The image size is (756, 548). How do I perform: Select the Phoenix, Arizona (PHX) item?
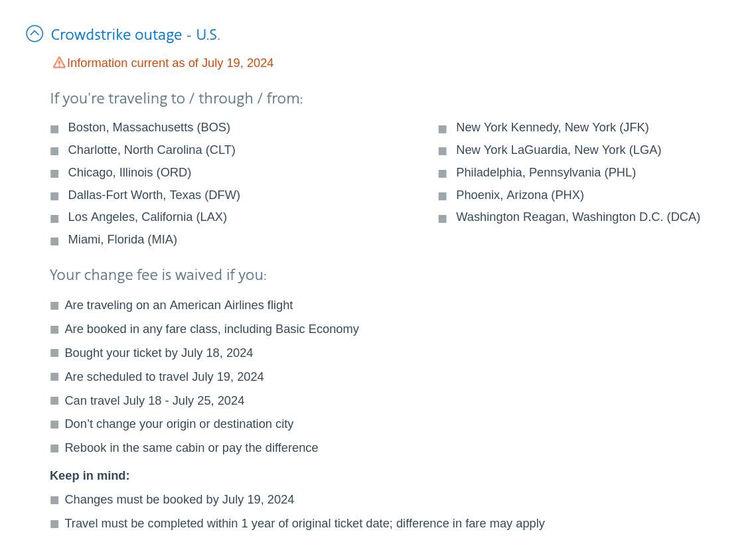(520, 195)
